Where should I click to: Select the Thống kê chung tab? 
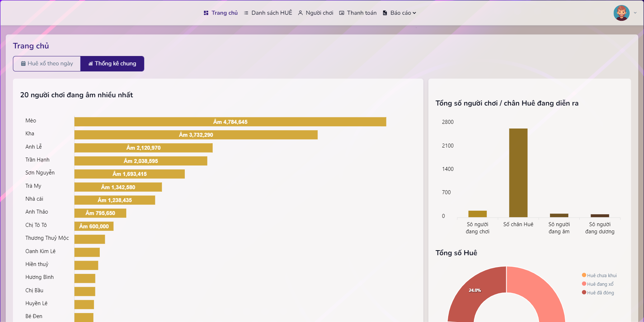(x=112, y=64)
